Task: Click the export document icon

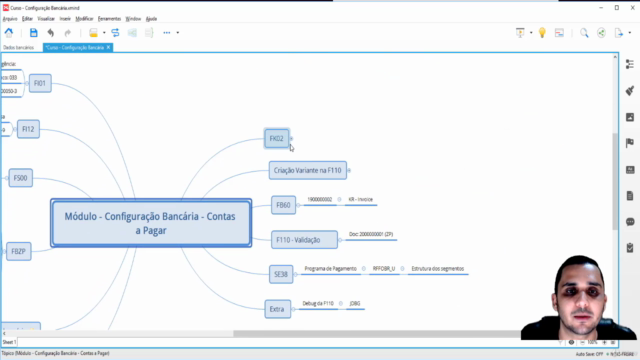Action: [x=619, y=33]
